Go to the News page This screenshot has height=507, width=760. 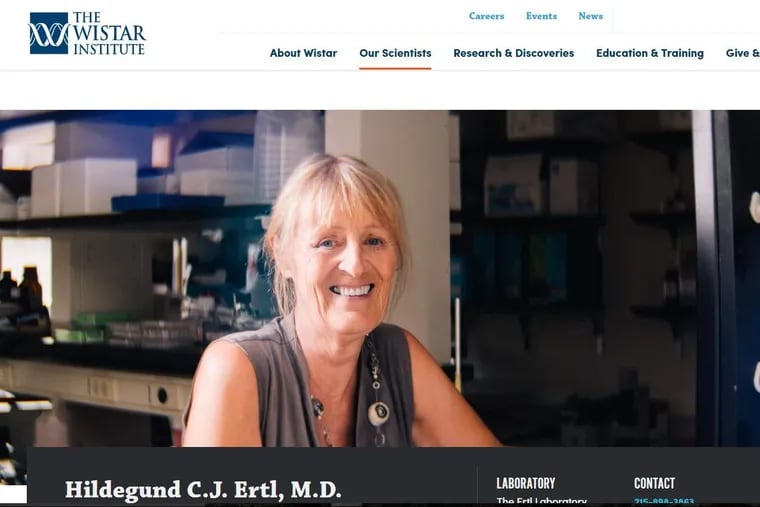pos(590,16)
